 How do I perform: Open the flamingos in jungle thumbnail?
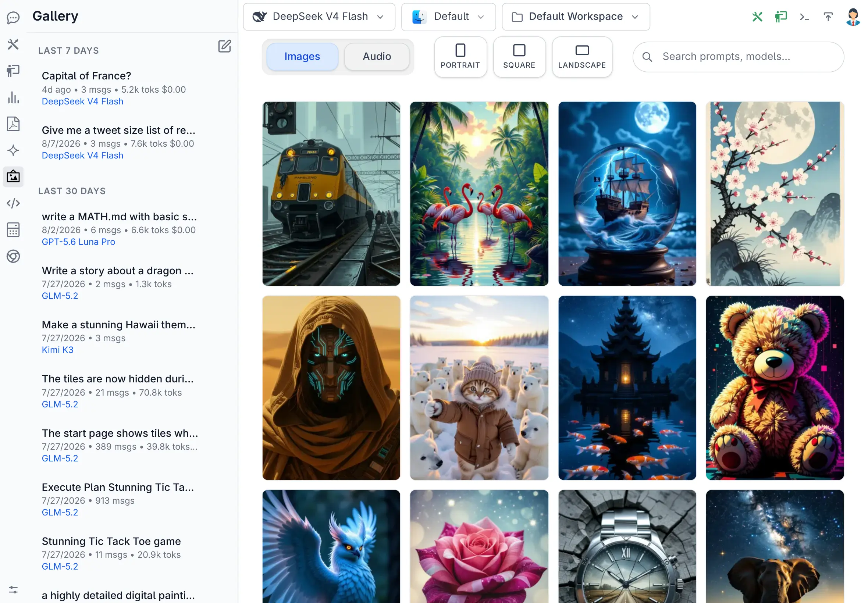479,193
